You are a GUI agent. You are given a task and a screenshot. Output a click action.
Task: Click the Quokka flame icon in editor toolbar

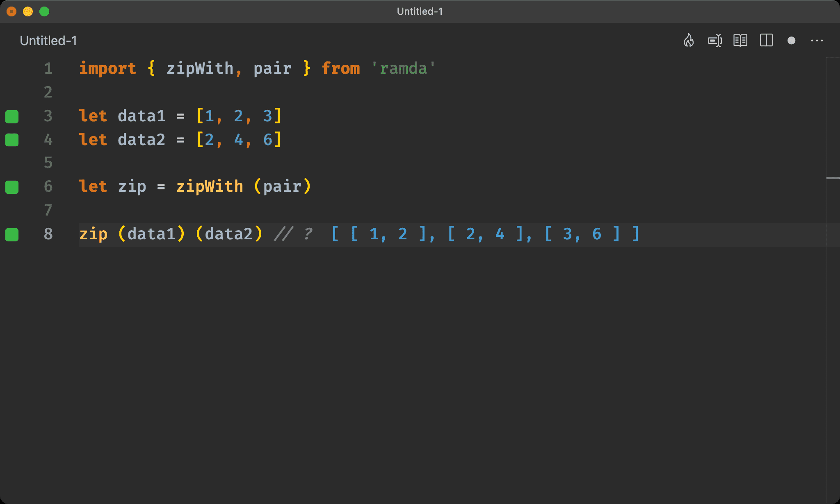pos(689,41)
